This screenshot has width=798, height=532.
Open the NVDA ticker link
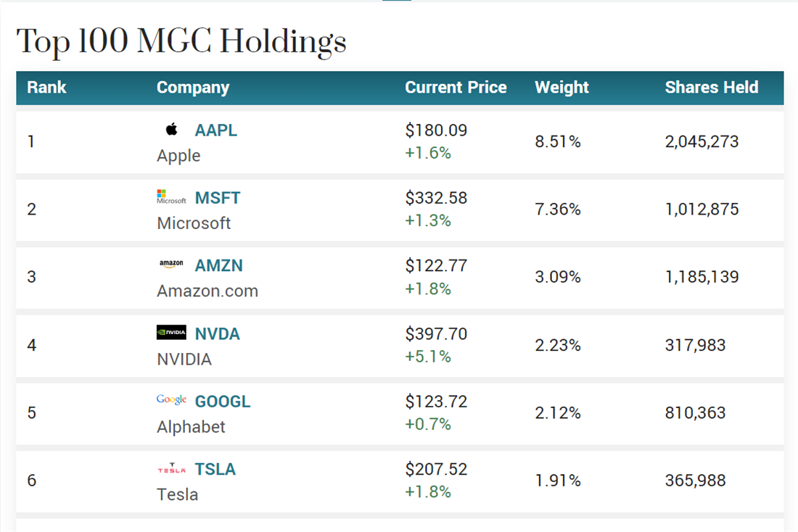[218, 334]
